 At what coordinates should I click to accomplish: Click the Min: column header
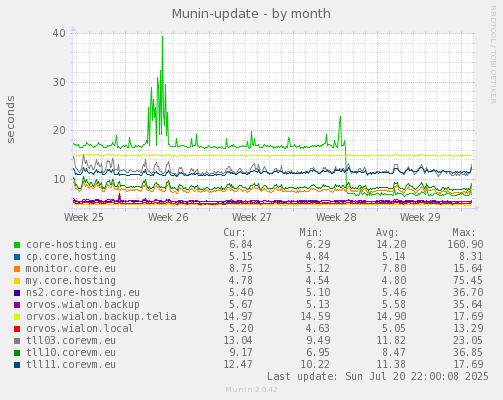pyautogui.click(x=311, y=232)
